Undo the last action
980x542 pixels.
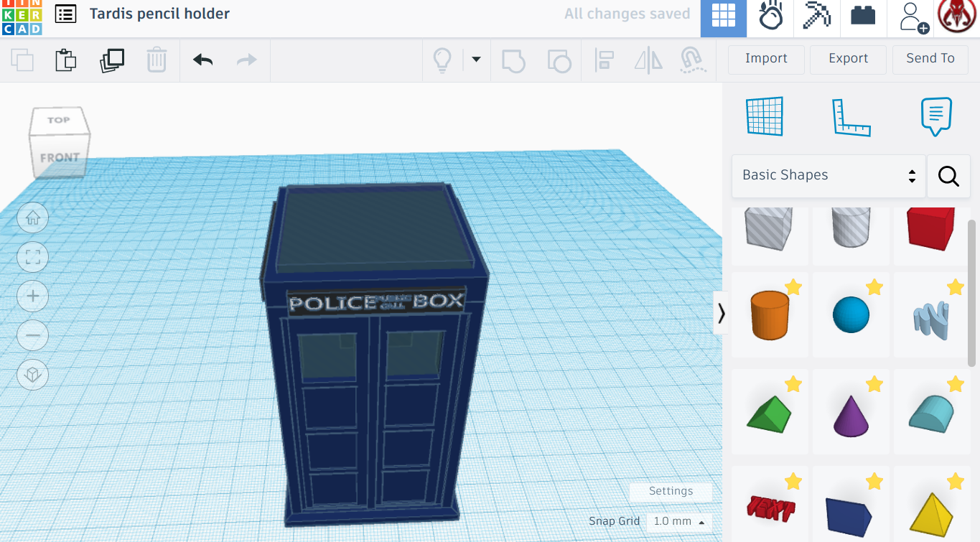tap(203, 60)
